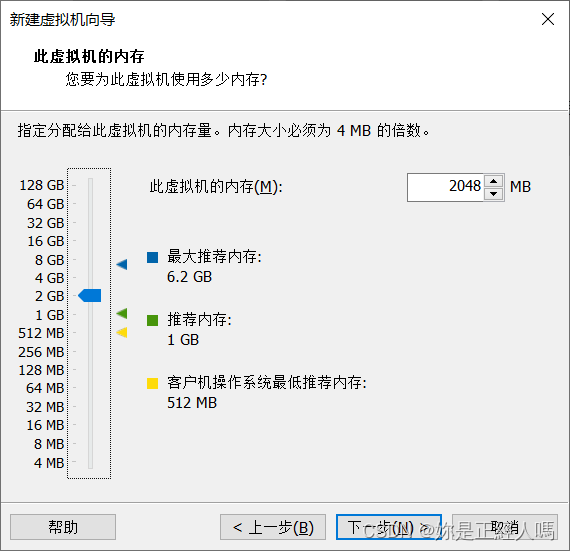Click the 16 MB scale label
The width and height of the screenshot is (570, 551).
45,425
